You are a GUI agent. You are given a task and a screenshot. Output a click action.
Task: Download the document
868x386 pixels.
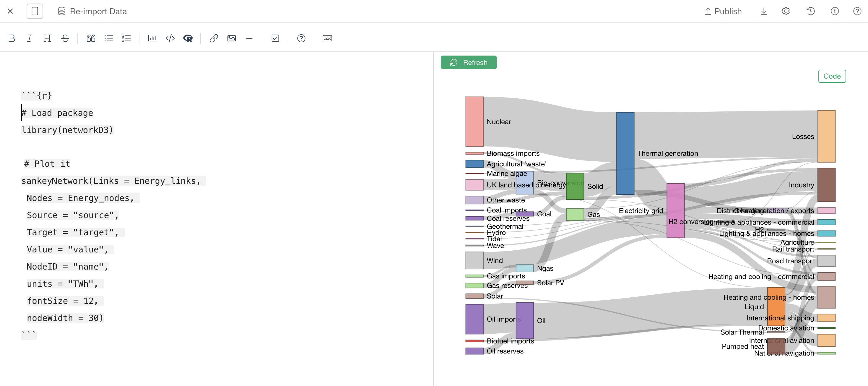763,11
